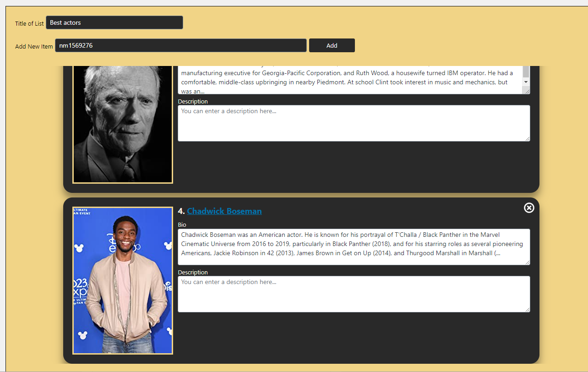This screenshot has height=372, width=588.
Task: Click the Chadwick Boseman Bio text area
Action: (354, 247)
